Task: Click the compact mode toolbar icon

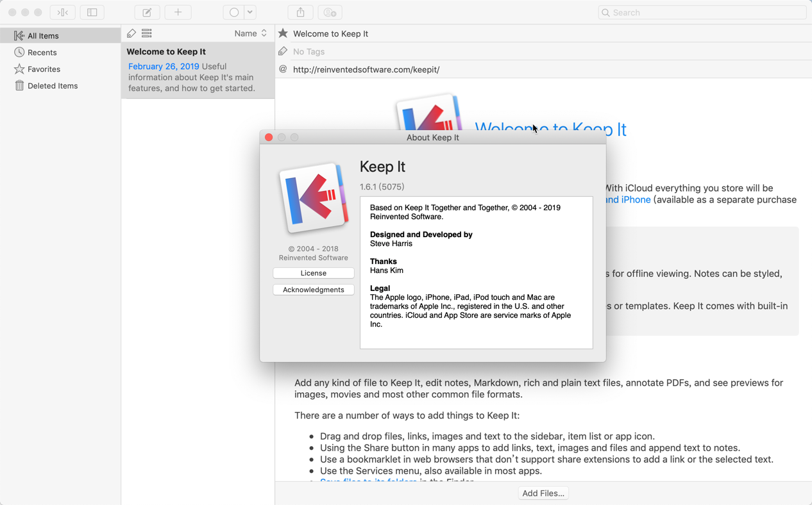Action: pyautogui.click(x=62, y=12)
